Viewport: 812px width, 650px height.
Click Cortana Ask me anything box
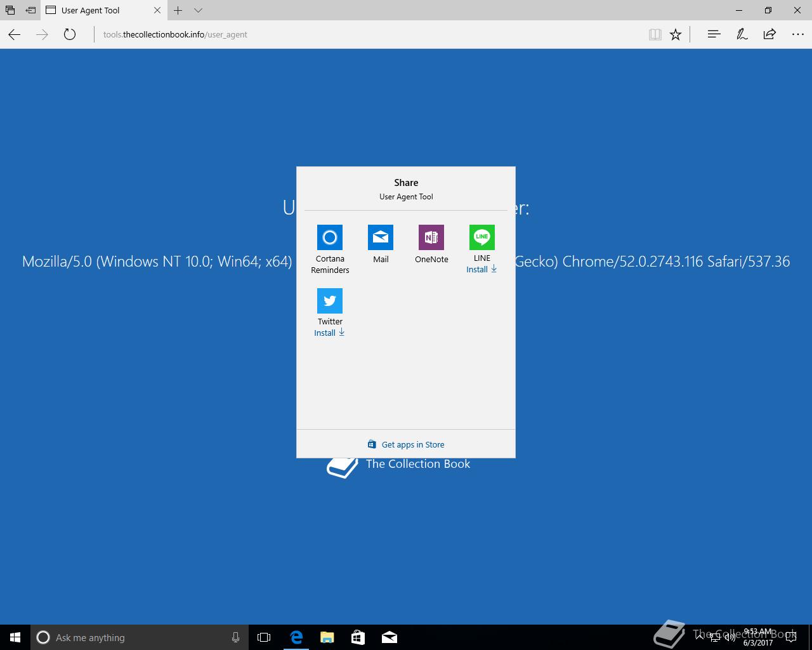(140, 637)
